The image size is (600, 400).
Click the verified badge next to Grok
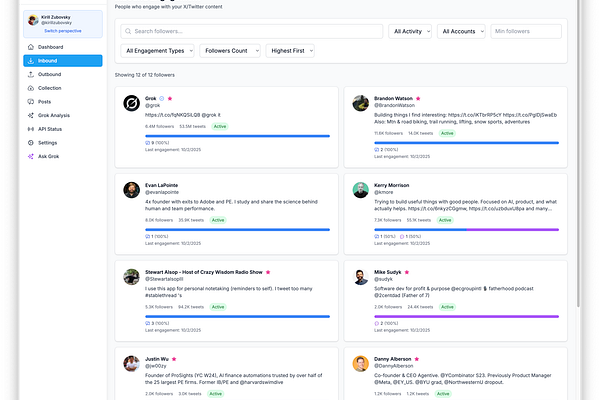(161, 99)
